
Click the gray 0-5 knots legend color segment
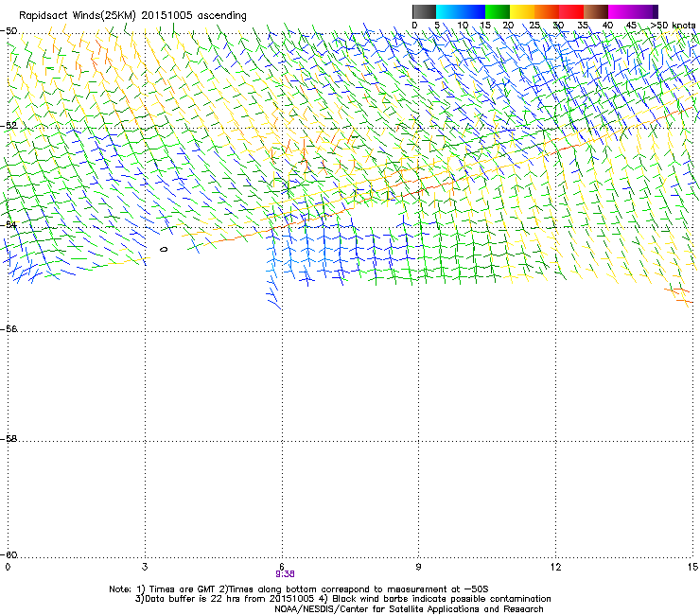coord(424,11)
